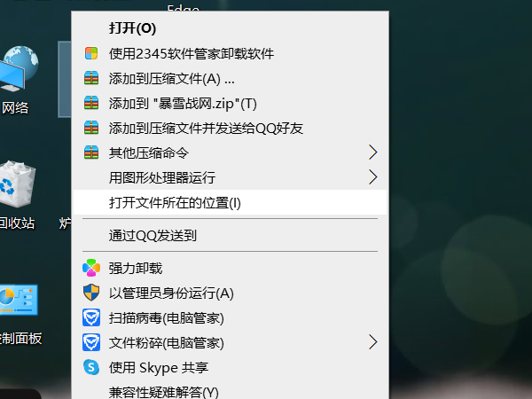532x399 pixels.
Task: Expand the 其他压缩命令 submenu arrow
Action: point(373,153)
